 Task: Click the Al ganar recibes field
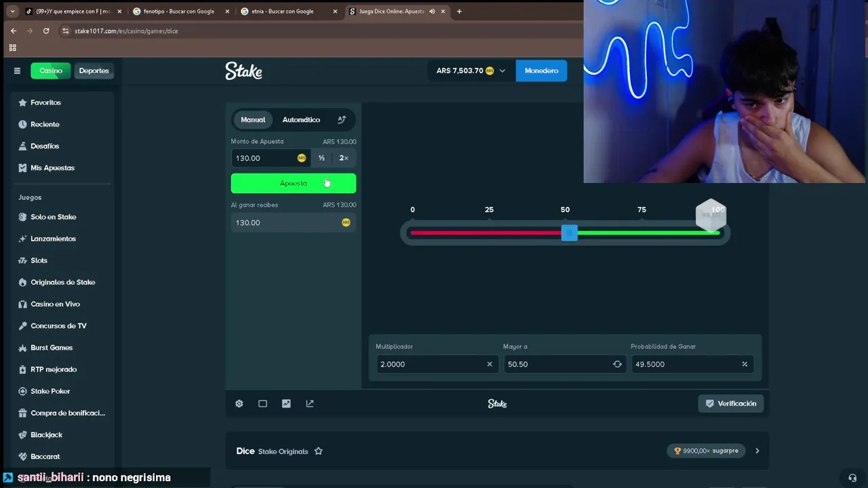(293, 222)
